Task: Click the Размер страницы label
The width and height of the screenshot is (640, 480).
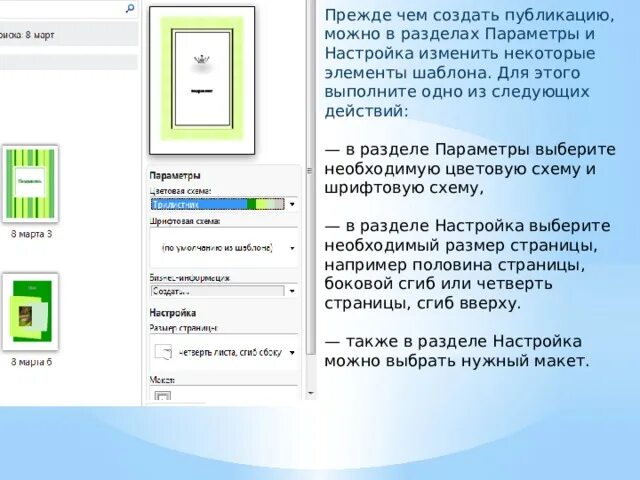Action: click(x=183, y=328)
